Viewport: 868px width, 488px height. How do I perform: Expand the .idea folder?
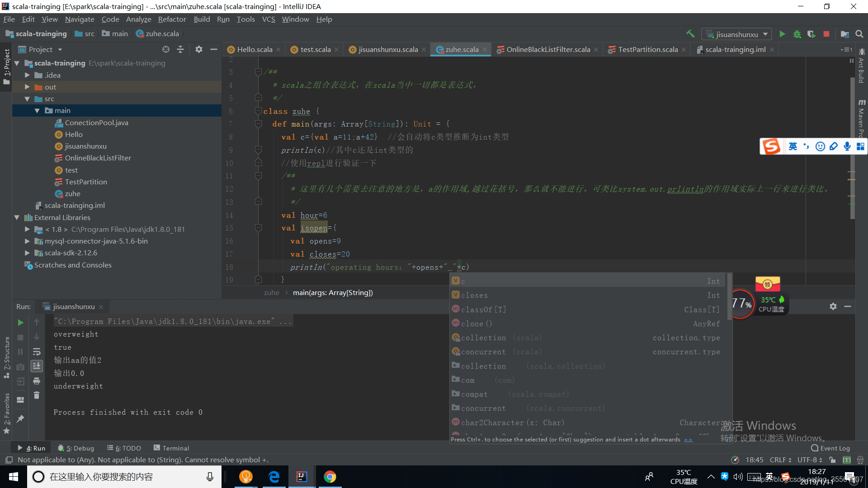pyautogui.click(x=27, y=75)
